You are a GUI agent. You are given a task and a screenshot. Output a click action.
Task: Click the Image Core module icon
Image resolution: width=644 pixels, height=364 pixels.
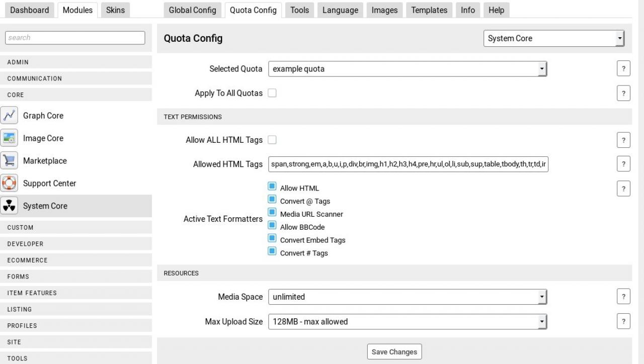coord(9,138)
